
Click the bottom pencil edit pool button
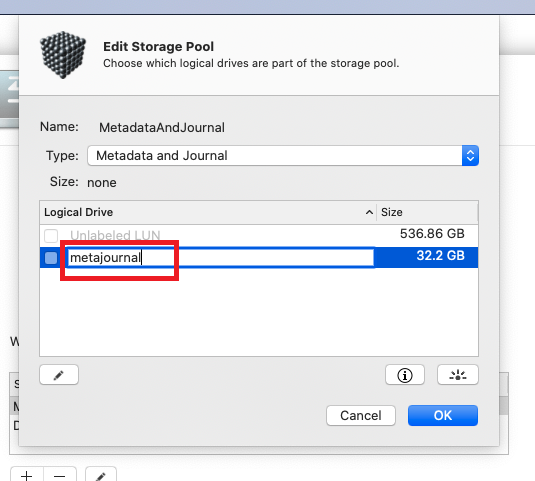point(101,475)
